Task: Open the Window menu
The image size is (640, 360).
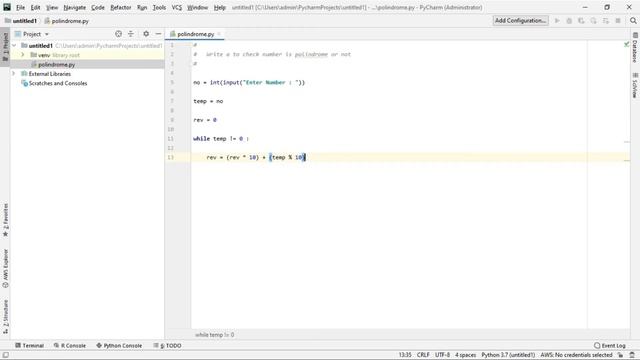Action: coord(198,7)
